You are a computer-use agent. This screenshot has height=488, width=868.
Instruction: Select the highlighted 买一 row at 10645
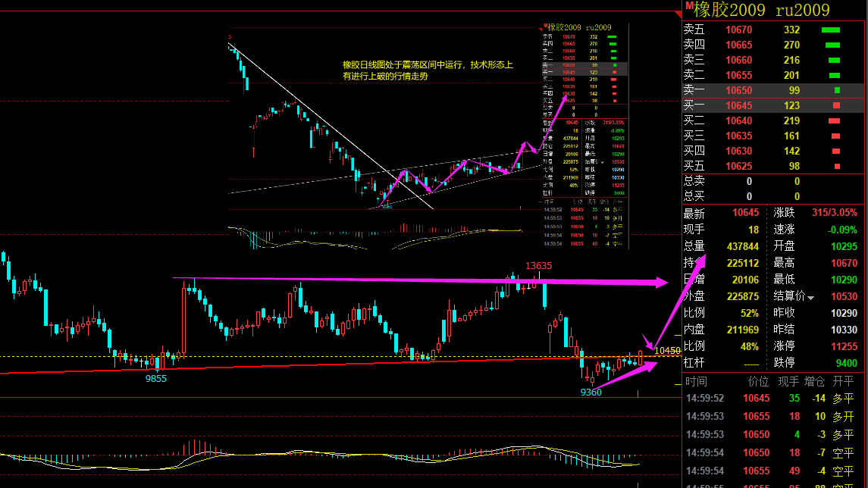[x=773, y=105]
